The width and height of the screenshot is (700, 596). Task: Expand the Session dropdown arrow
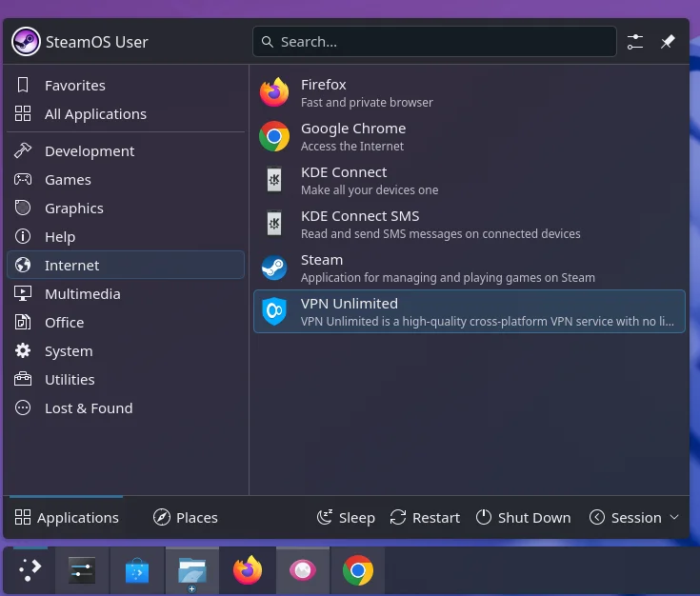click(x=674, y=517)
